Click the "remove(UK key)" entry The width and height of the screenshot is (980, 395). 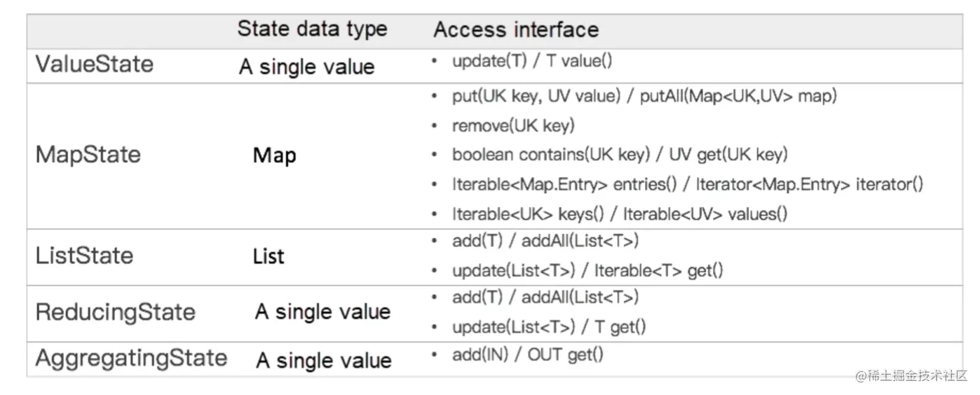coord(513,125)
